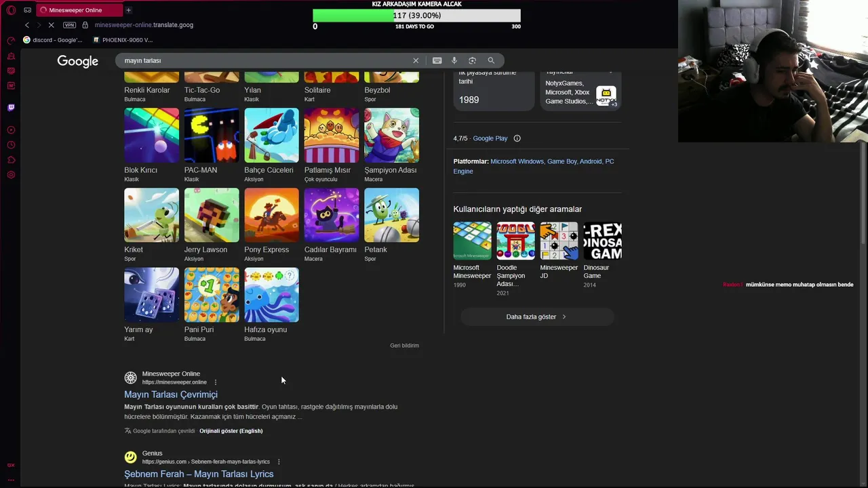Open Twitch from the sidebar
Image resolution: width=868 pixels, height=488 pixels.
[11, 107]
